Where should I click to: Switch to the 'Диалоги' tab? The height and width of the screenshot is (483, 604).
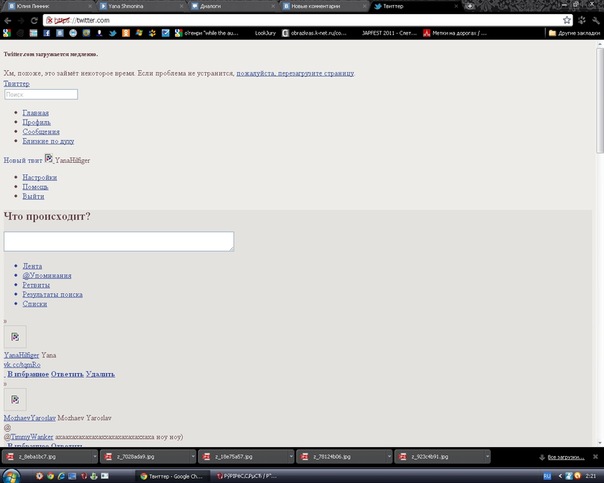tap(233, 6)
